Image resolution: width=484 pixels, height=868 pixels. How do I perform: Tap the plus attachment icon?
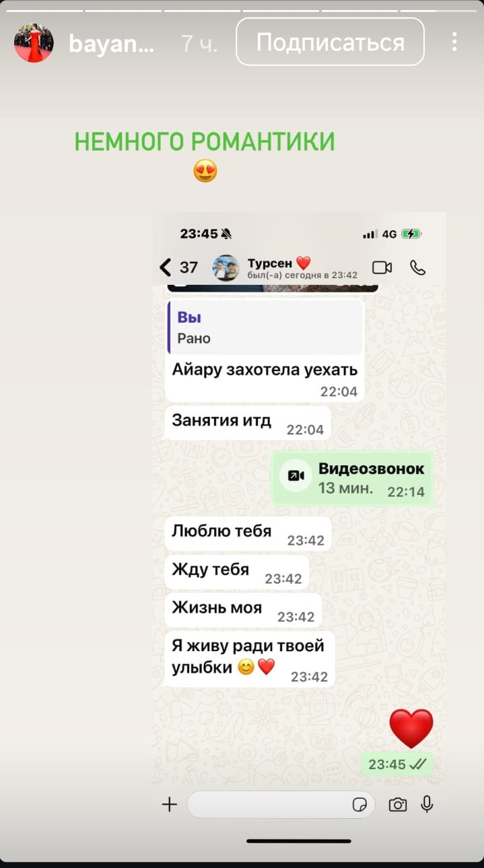click(x=169, y=804)
